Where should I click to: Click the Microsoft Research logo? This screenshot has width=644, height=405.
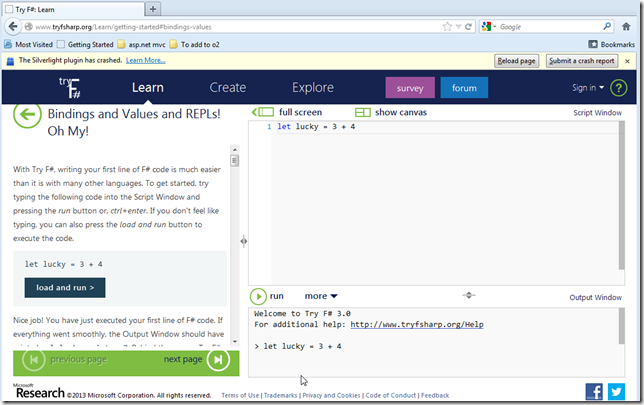click(x=39, y=391)
